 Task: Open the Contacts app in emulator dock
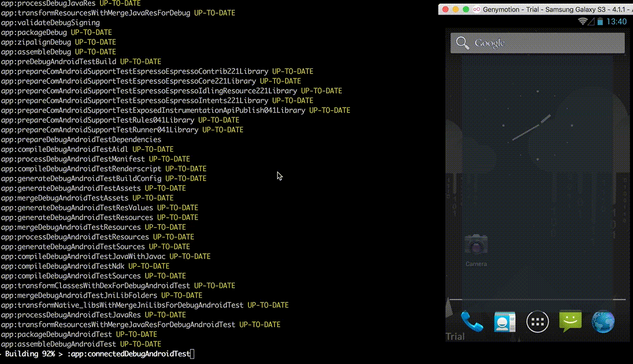pos(505,322)
